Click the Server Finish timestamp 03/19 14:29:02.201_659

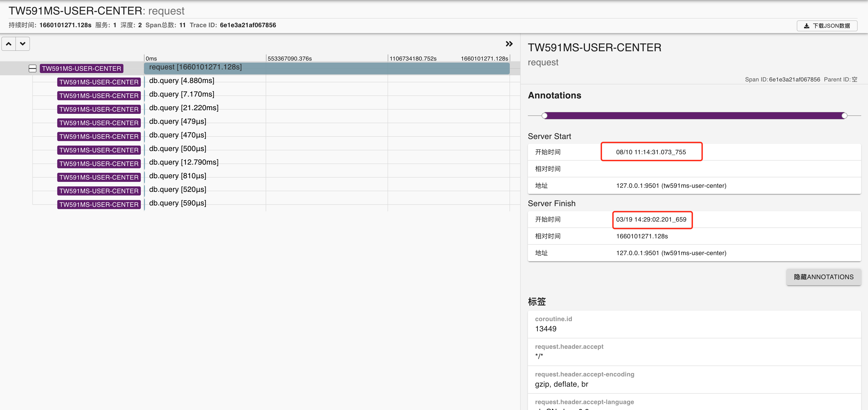(x=652, y=219)
